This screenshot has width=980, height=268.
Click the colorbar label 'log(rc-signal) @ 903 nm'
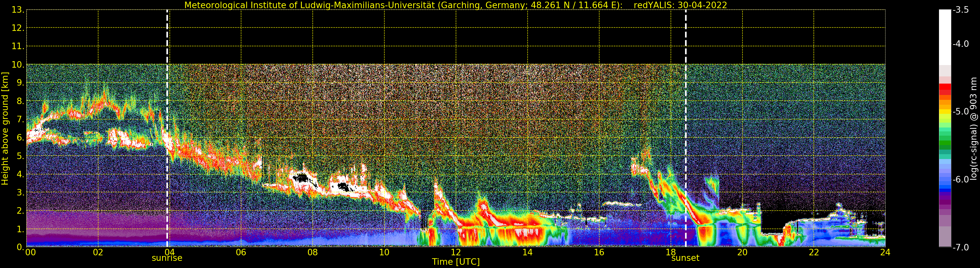[973, 128]
